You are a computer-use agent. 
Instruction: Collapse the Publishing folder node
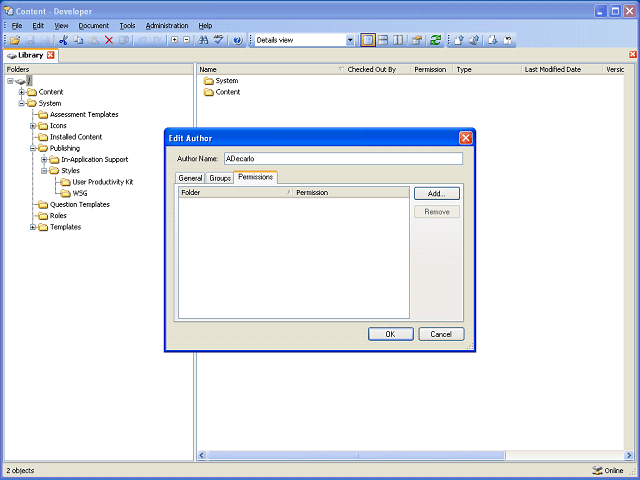point(33,148)
